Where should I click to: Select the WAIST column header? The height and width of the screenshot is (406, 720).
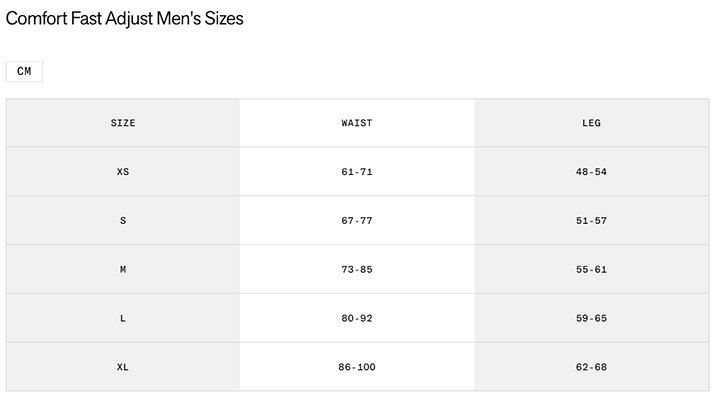(357, 123)
